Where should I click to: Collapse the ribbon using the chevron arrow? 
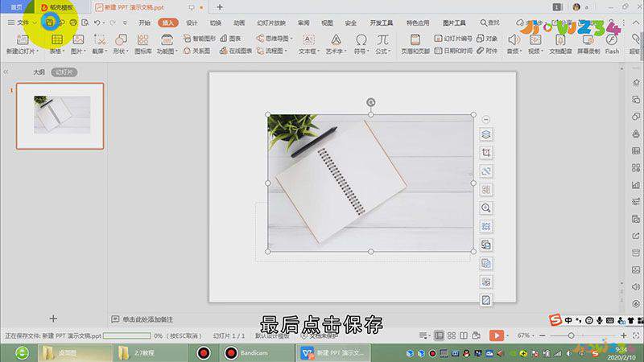coord(636,23)
